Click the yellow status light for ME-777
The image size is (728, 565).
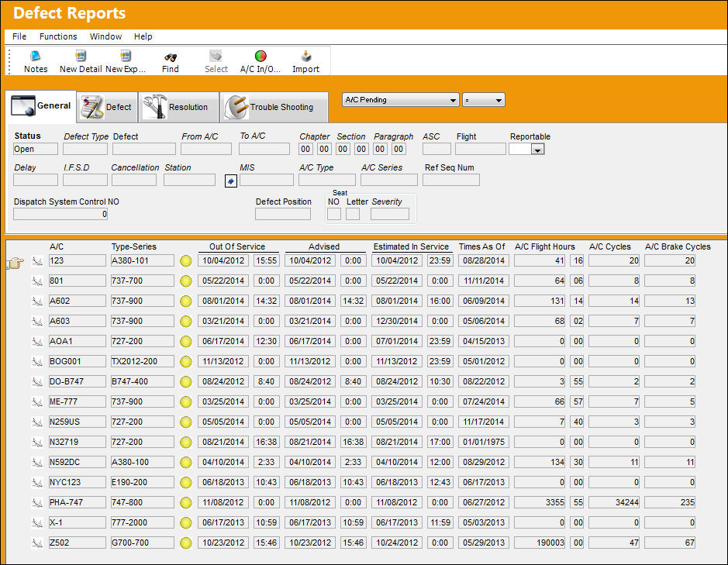coord(186,402)
